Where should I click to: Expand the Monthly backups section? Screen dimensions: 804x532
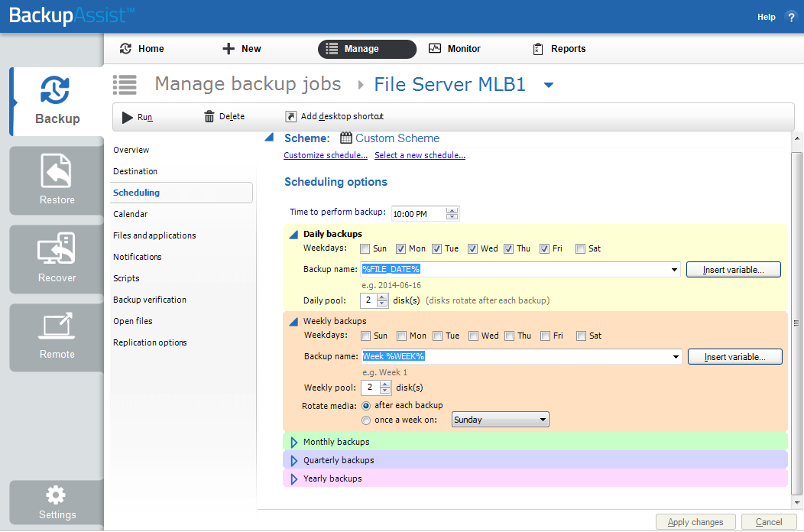click(293, 443)
